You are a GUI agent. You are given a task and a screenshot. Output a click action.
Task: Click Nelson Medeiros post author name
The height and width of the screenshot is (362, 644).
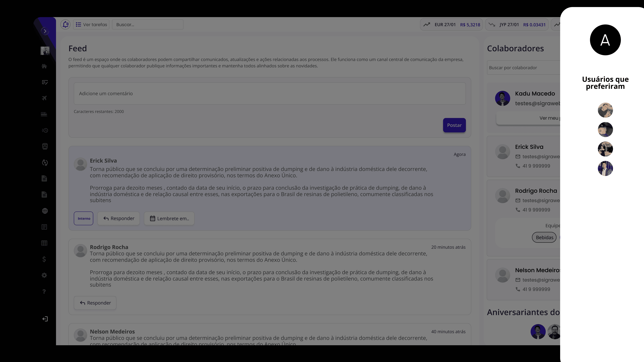(112, 331)
